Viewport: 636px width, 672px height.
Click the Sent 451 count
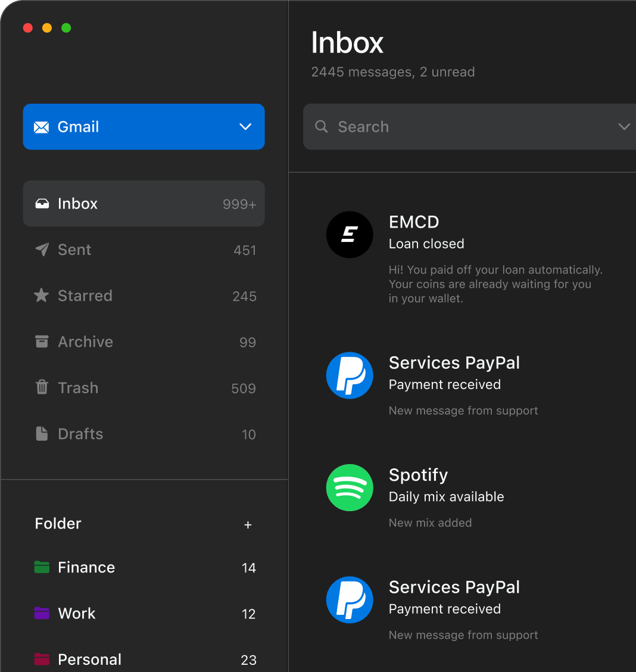click(x=245, y=250)
